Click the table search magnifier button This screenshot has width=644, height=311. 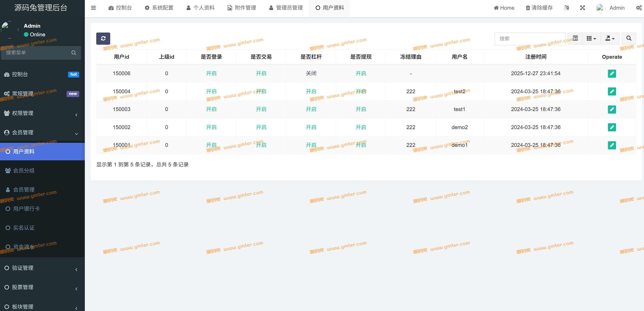pos(629,39)
